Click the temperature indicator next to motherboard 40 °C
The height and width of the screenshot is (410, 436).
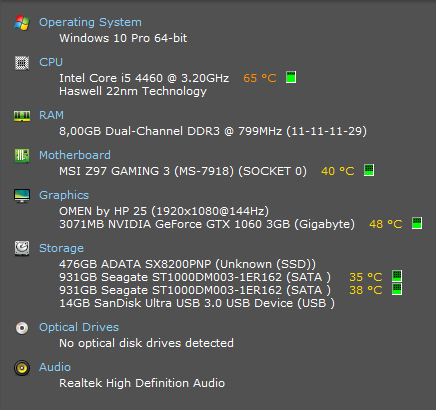(x=369, y=170)
